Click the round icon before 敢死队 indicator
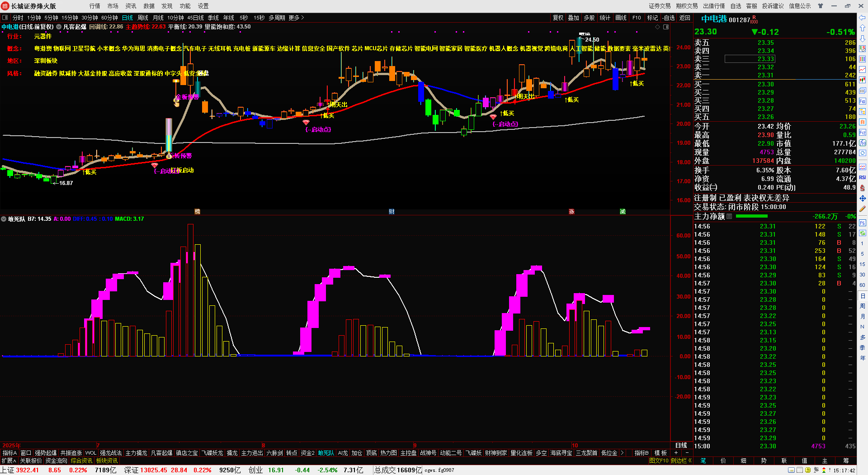 pyautogui.click(x=4, y=219)
